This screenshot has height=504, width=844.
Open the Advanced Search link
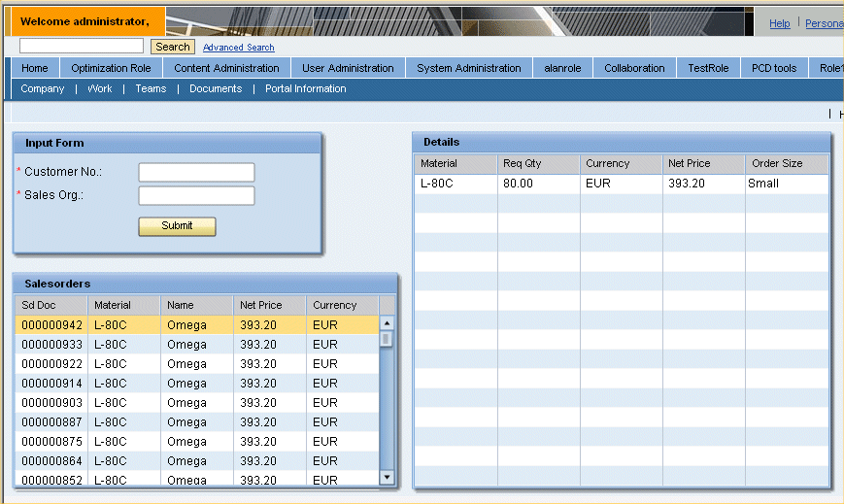click(239, 48)
